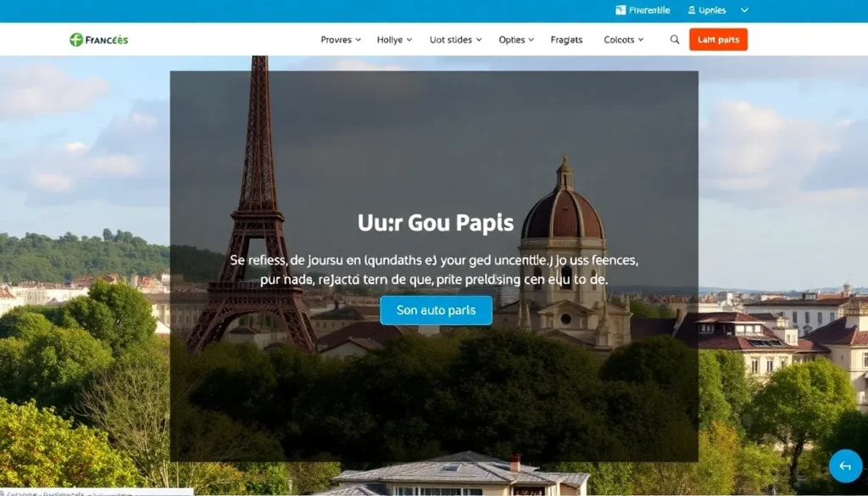
Task: Click the blue round back-arrow button
Action: (x=845, y=466)
